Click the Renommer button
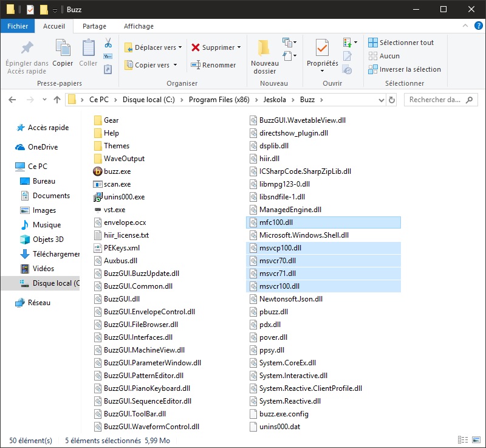Screen dimensions: 486x448 pos(213,65)
